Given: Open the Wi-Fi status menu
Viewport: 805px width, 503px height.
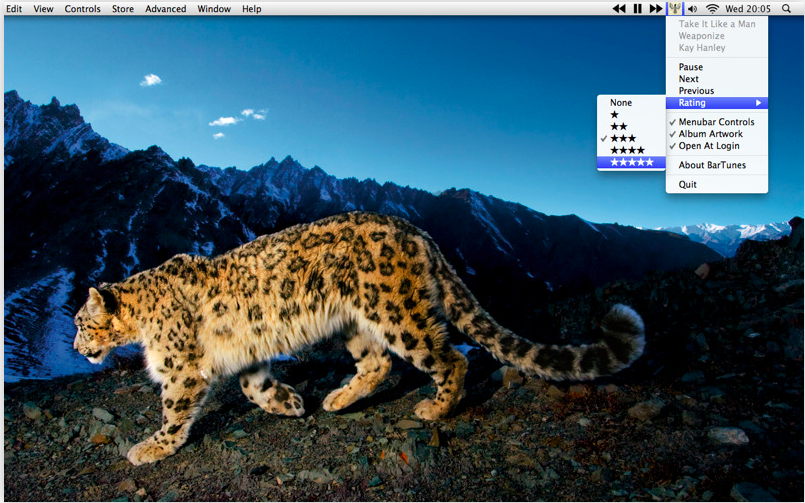Looking at the screenshot, I should tap(712, 9).
